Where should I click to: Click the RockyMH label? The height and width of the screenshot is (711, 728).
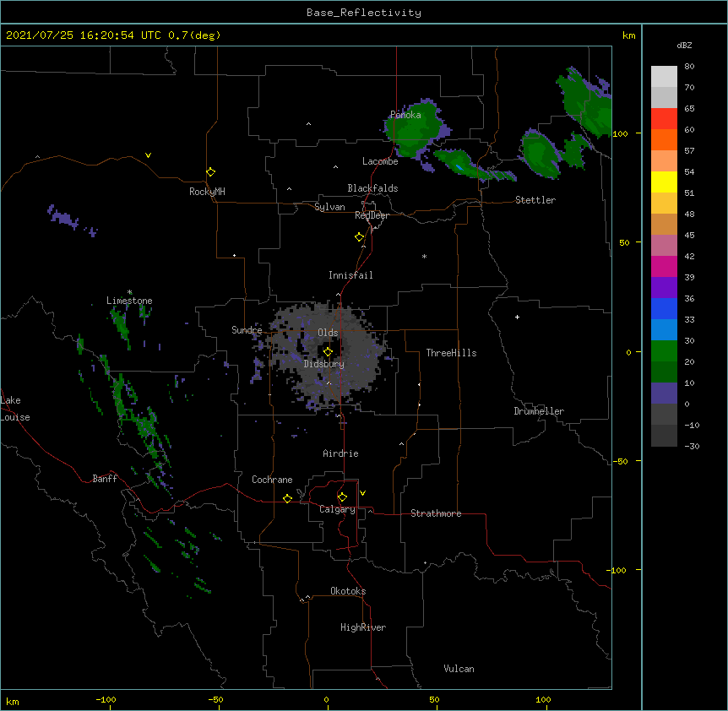coord(207,192)
